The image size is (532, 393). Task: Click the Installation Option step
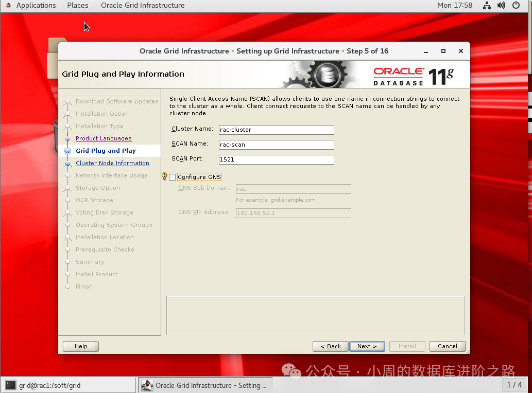pos(102,114)
